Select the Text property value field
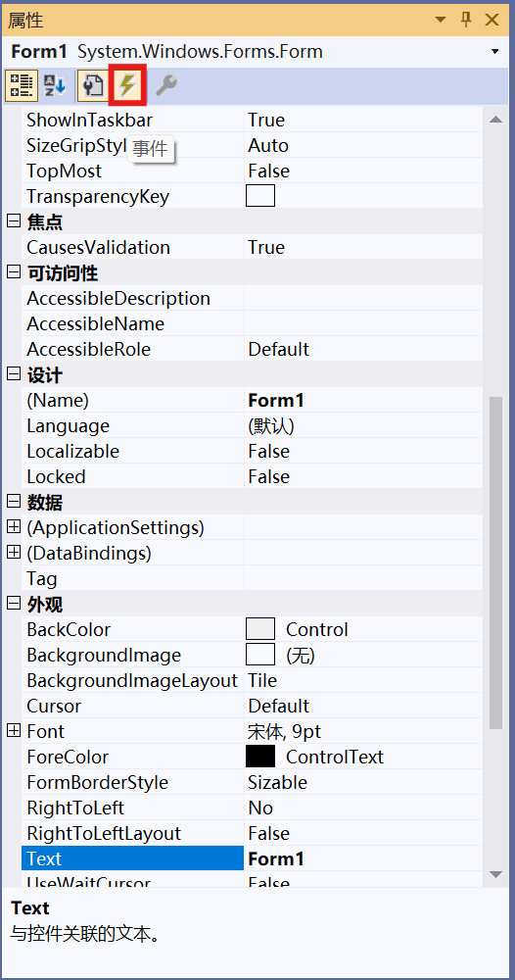The image size is (515, 980). point(363,858)
